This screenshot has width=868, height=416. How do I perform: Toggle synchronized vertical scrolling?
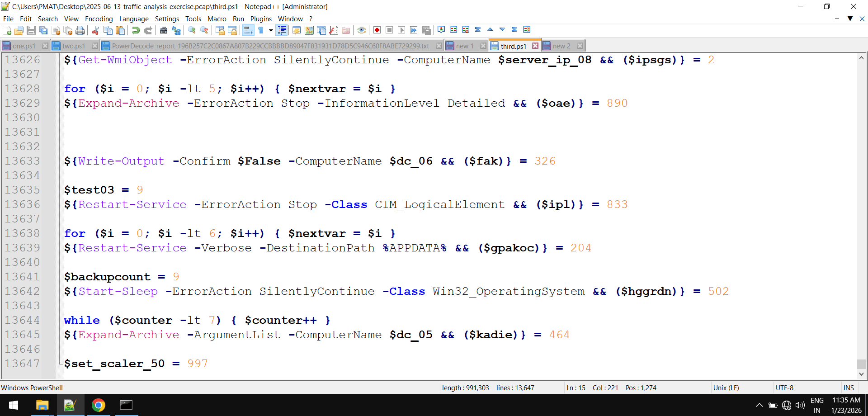220,30
